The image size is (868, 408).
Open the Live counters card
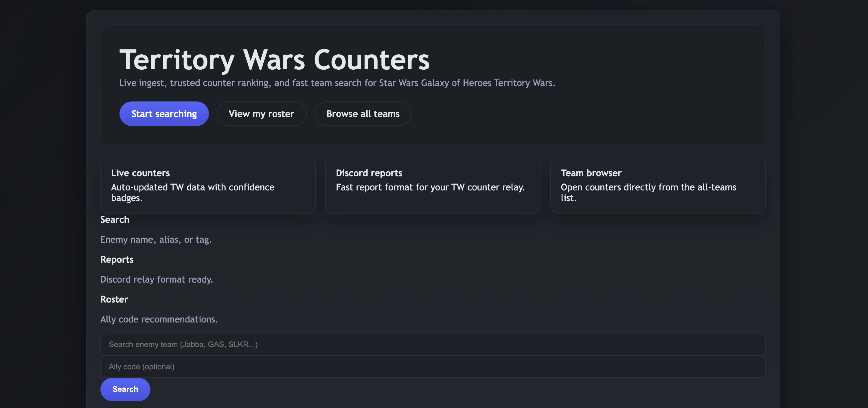pyautogui.click(x=208, y=185)
